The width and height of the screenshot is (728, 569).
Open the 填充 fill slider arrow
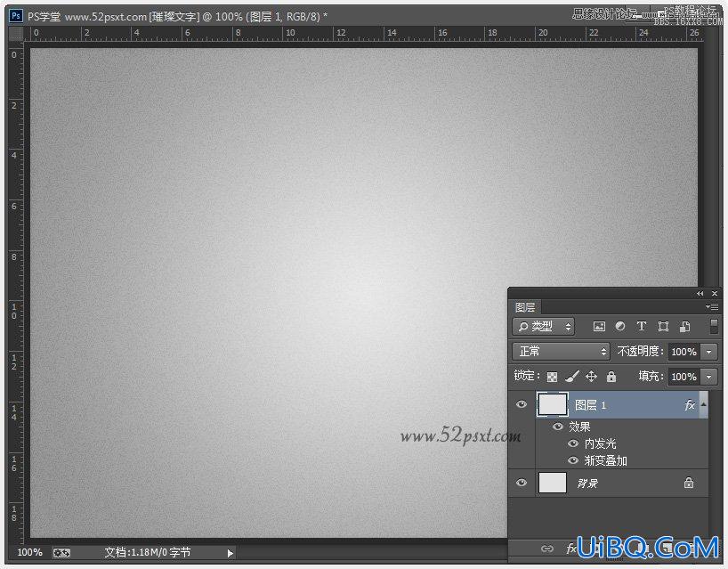tap(709, 377)
